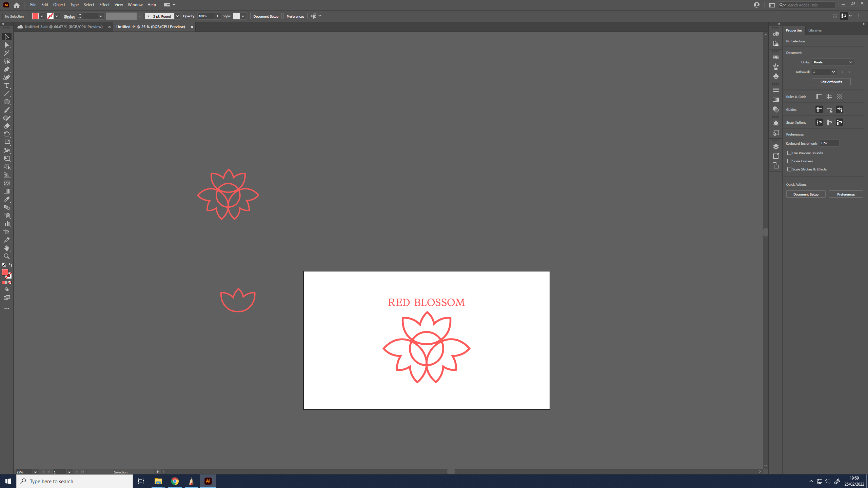The image size is (868, 488).
Task: Select the Eyedropper tool
Action: [6, 199]
